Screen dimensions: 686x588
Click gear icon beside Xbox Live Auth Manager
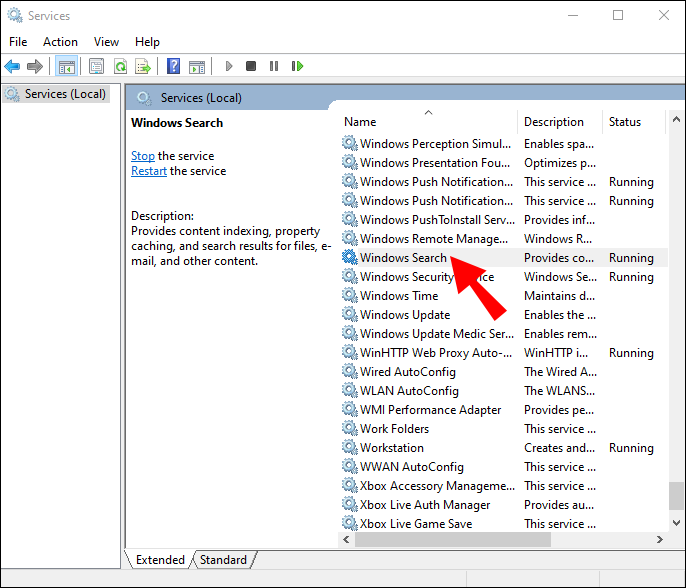(350, 504)
